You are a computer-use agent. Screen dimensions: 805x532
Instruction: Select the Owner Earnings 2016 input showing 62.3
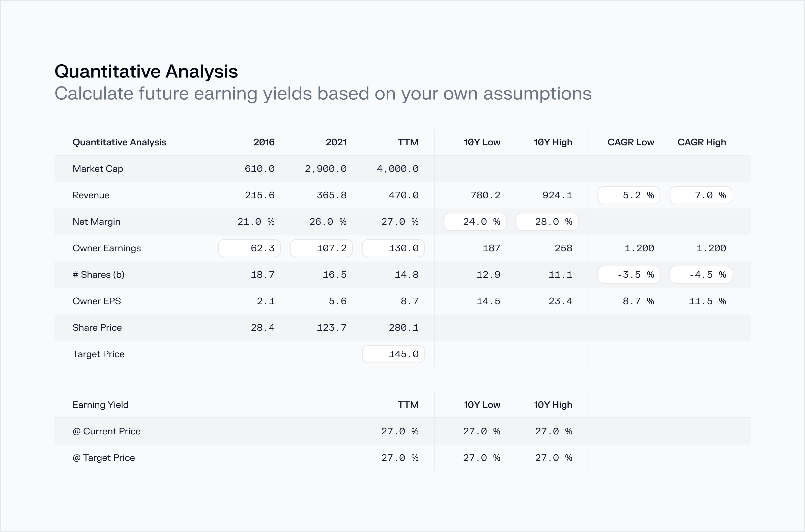tap(249, 248)
